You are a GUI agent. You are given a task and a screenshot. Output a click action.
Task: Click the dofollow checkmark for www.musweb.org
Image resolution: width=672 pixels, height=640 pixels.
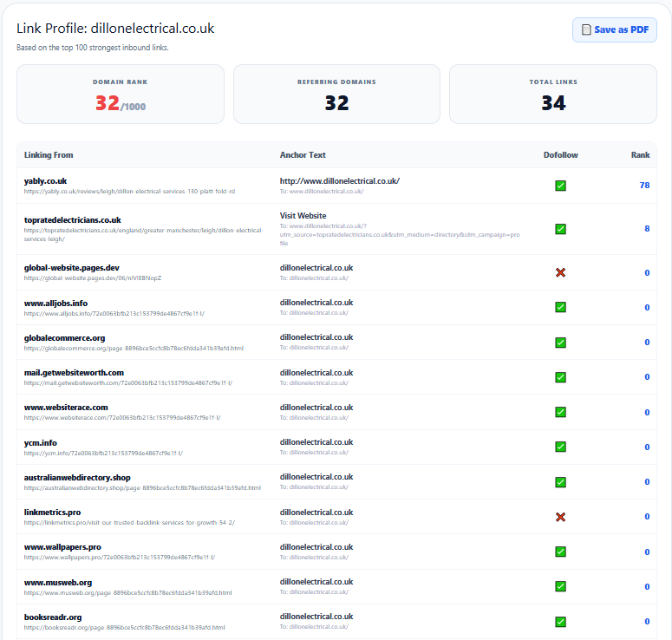pyautogui.click(x=560, y=586)
